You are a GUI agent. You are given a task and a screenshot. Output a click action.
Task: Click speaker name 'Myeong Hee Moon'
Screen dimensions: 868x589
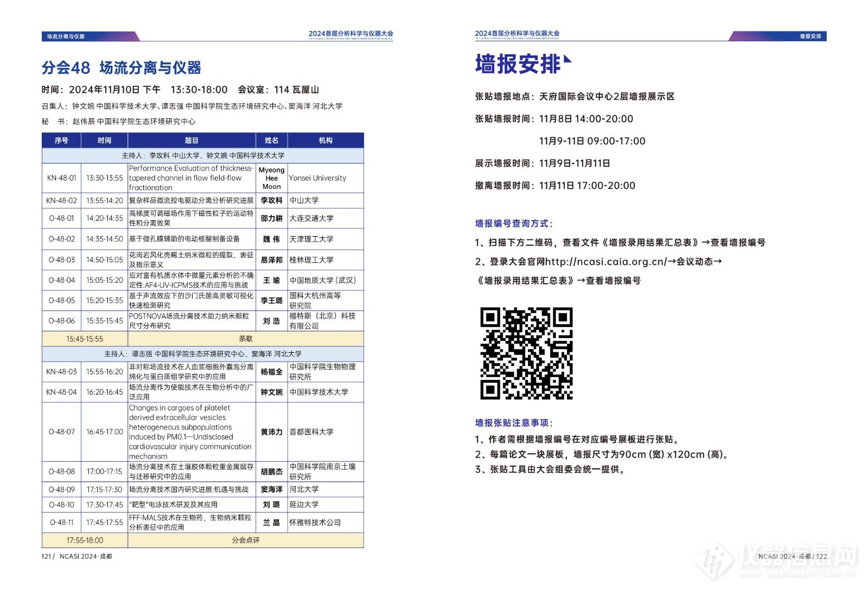(x=272, y=178)
